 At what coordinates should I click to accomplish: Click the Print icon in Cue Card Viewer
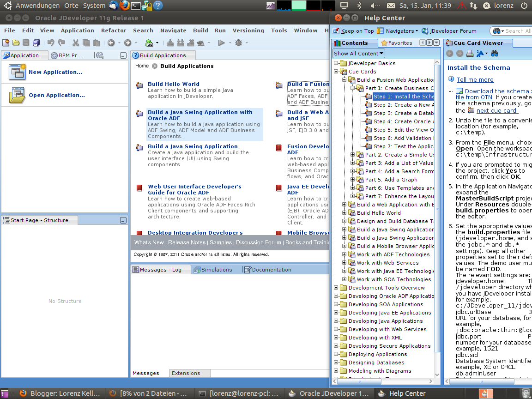pyautogui.click(x=470, y=53)
